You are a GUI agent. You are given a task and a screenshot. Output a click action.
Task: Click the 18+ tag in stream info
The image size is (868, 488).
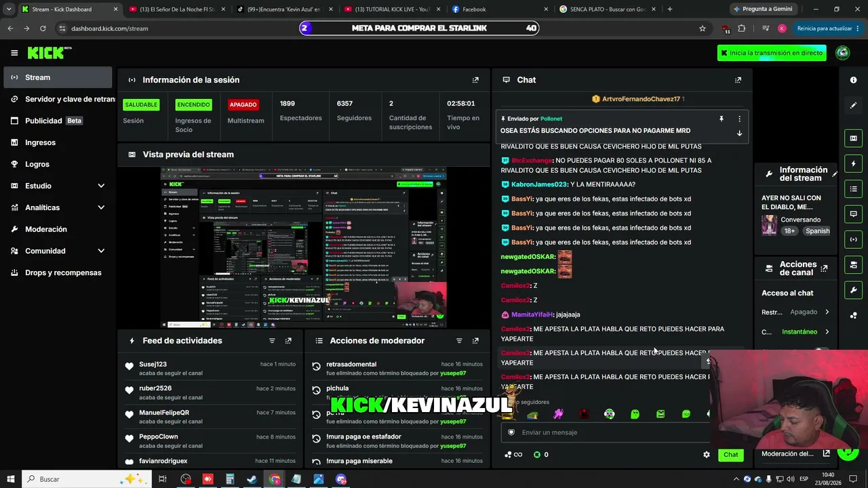(x=789, y=231)
